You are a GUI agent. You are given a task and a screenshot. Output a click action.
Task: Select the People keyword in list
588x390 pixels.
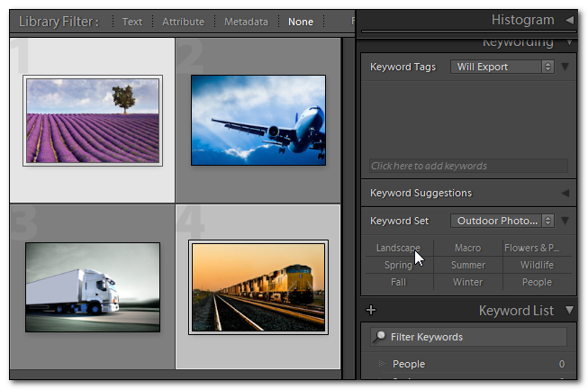(x=409, y=364)
